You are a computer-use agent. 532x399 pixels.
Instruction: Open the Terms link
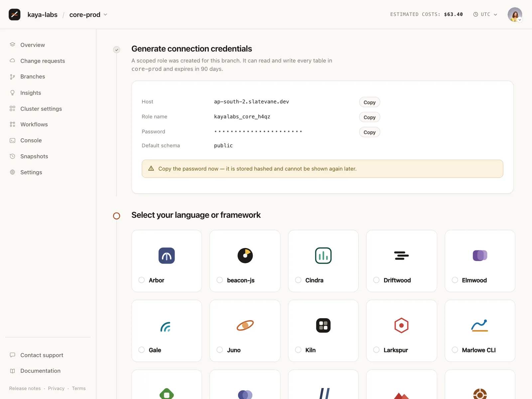point(79,388)
